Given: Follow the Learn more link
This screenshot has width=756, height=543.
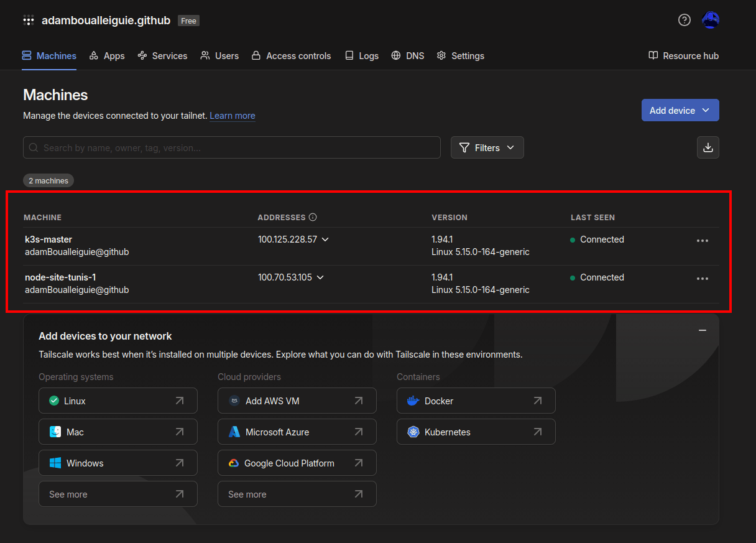Looking at the screenshot, I should 233,116.
